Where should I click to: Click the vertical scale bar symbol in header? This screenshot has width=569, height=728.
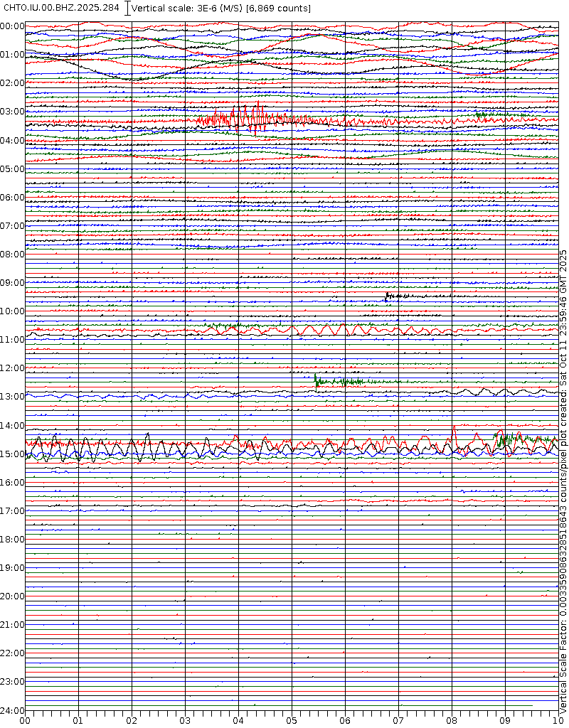[127, 8]
